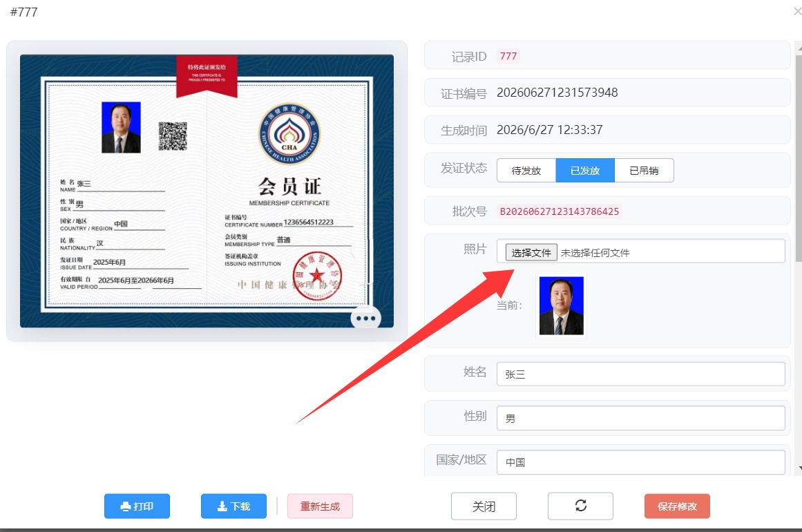Select the 已吊销 status option
802x532 pixels.
(x=644, y=171)
